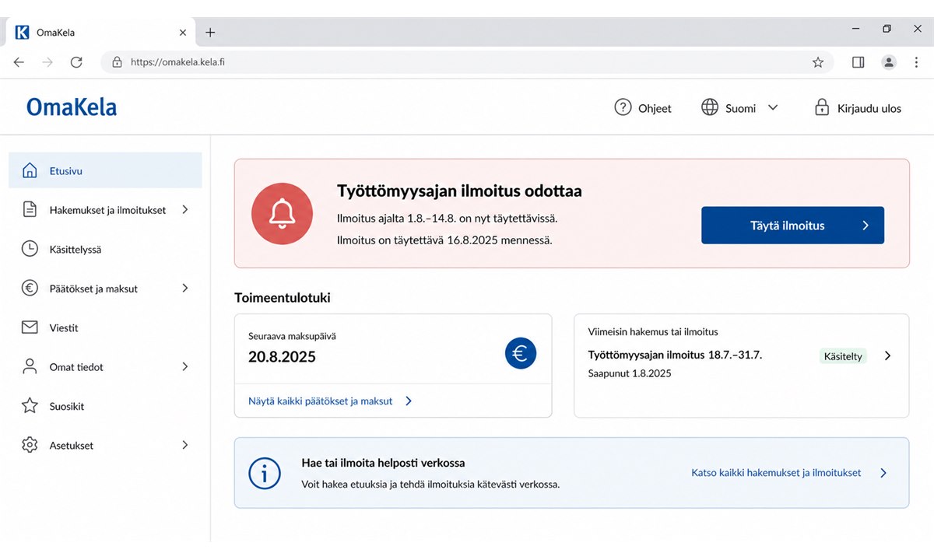Click the euro icon beside Päätökset ja maksut
The image size is (934, 560).
tap(30, 288)
